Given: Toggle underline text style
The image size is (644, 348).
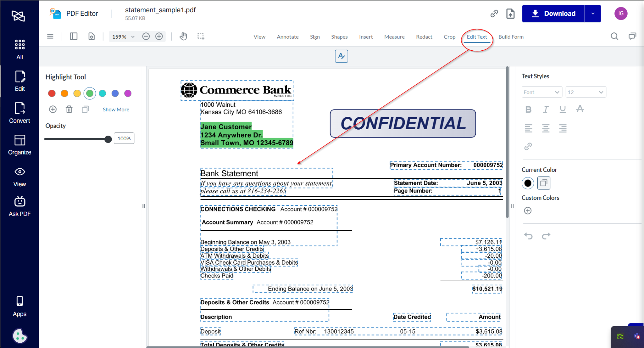Looking at the screenshot, I should pyautogui.click(x=563, y=109).
